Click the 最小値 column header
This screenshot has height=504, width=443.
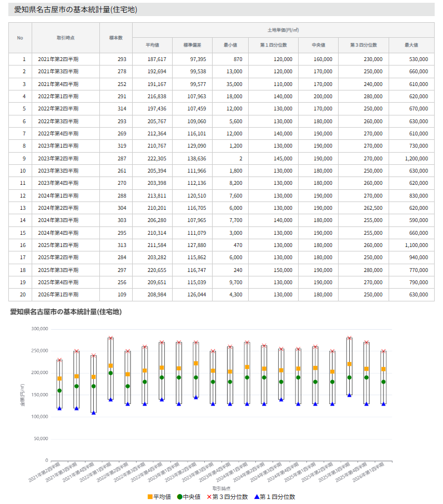point(230,46)
